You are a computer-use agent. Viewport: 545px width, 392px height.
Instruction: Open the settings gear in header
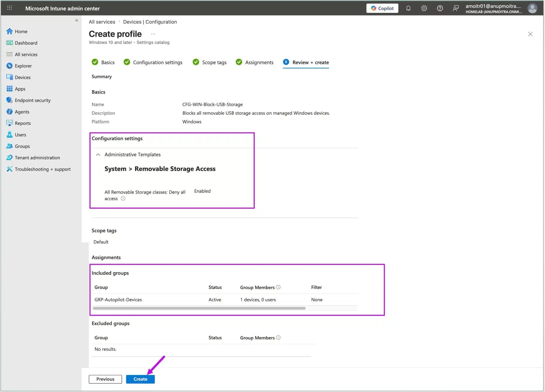(x=424, y=8)
